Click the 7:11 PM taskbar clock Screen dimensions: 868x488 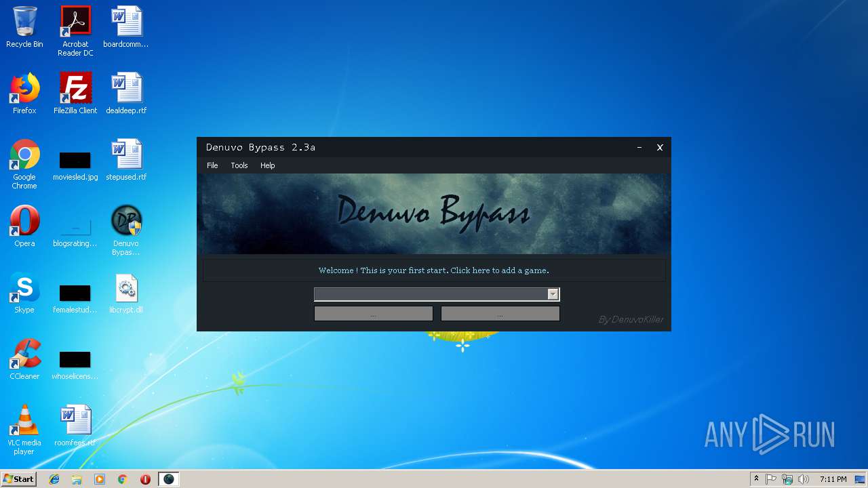[x=833, y=479]
